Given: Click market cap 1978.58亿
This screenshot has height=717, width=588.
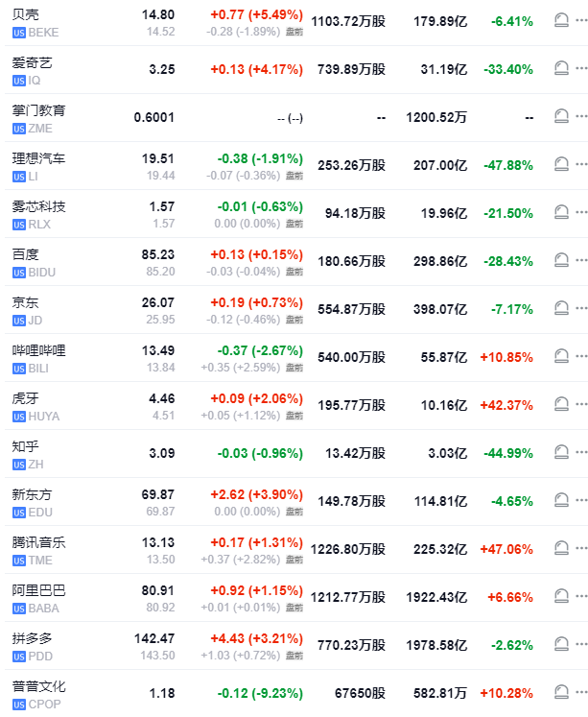Looking at the screenshot, I should click(436, 645).
